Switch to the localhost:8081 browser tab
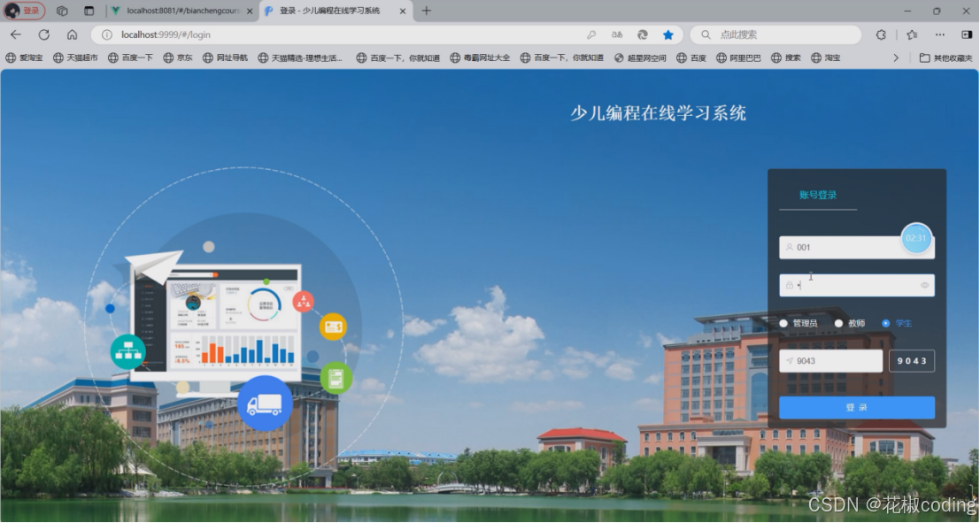 pyautogui.click(x=177, y=12)
